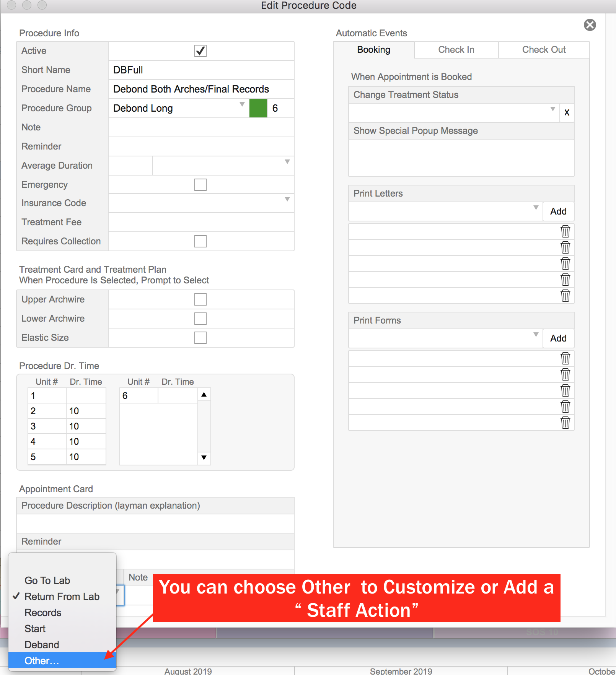
Task: Delete first Print Forms row with trash icon
Action: [565, 359]
